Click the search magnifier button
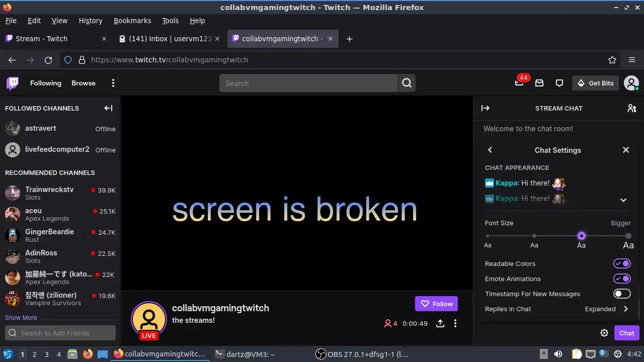Image resolution: width=644 pixels, height=362 pixels. click(407, 83)
